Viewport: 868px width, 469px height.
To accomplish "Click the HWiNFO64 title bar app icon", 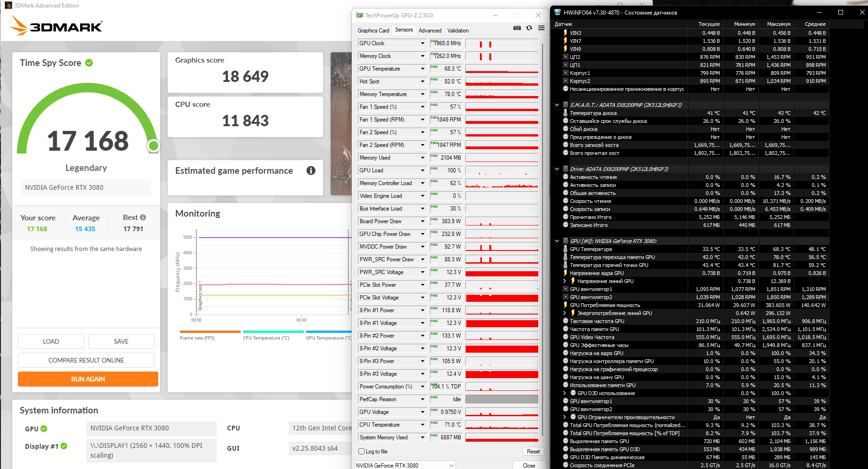I will [x=558, y=12].
